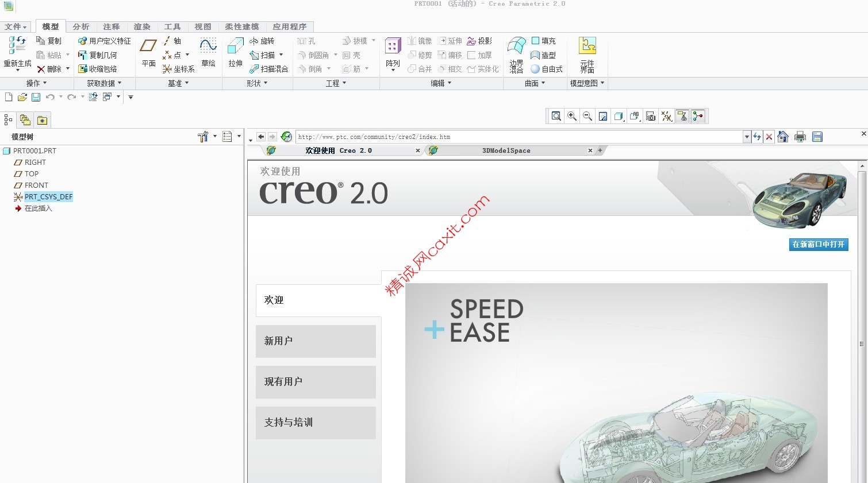The height and width of the screenshot is (483, 868).
Task: Click the 现有用户 (Existing Users) button
Action: [x=316, y=382]
